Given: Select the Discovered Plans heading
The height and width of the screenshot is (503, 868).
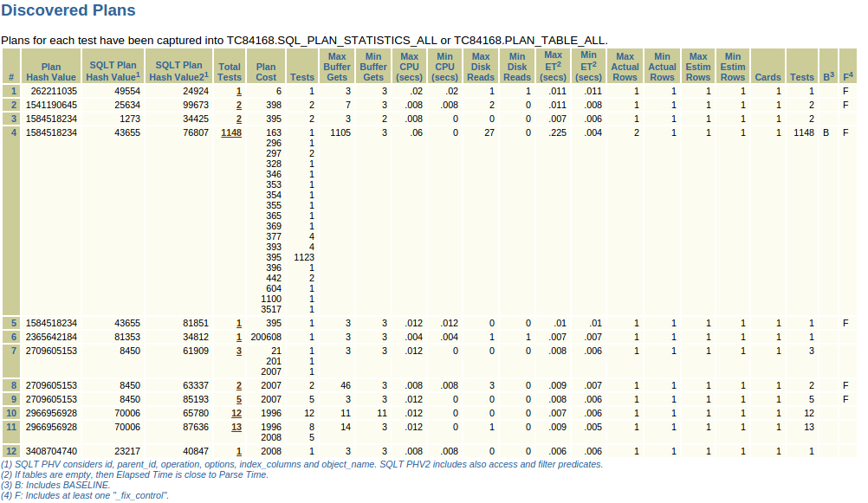Looking at the screenshot, I should point(68,11).
